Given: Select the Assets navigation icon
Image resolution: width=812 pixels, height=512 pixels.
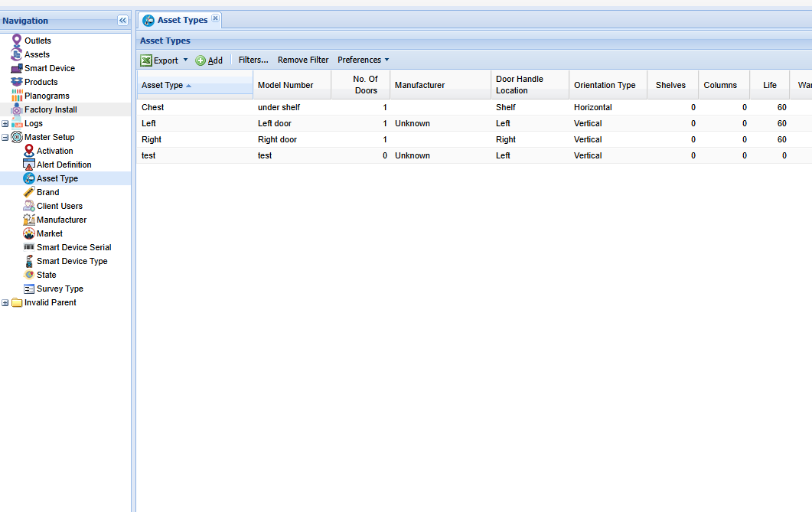Looking at the screenshot, I should pos(34,54).
